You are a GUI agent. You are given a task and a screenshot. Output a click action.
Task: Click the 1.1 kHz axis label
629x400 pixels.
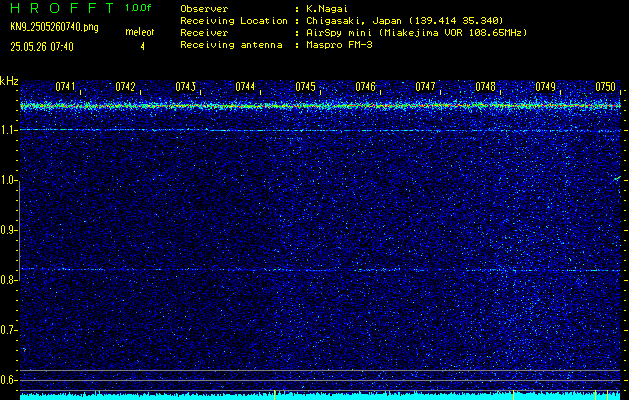tap(8, 130)
